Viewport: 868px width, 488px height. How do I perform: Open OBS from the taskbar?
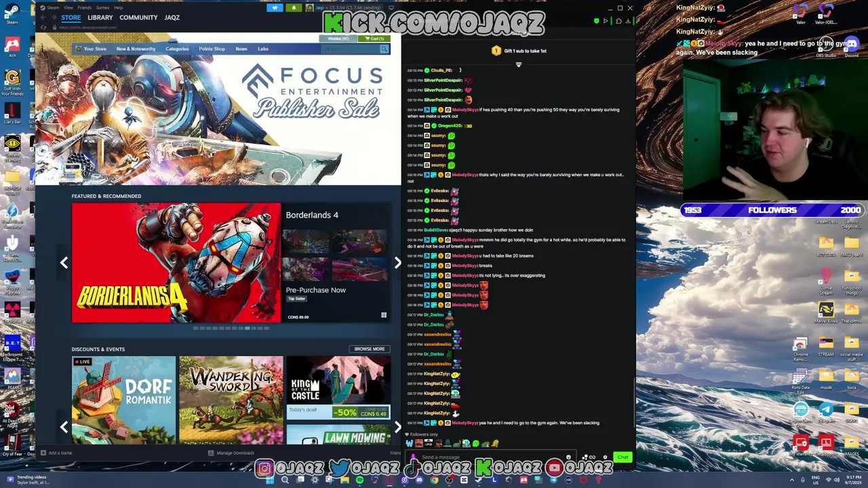point(449,481)
